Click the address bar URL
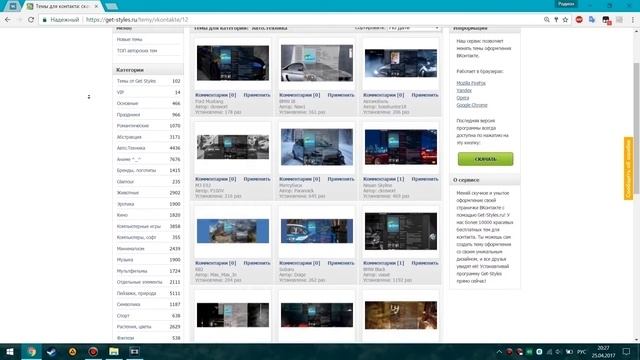This screenshot has height=360, width=640. tap(137, 20)
